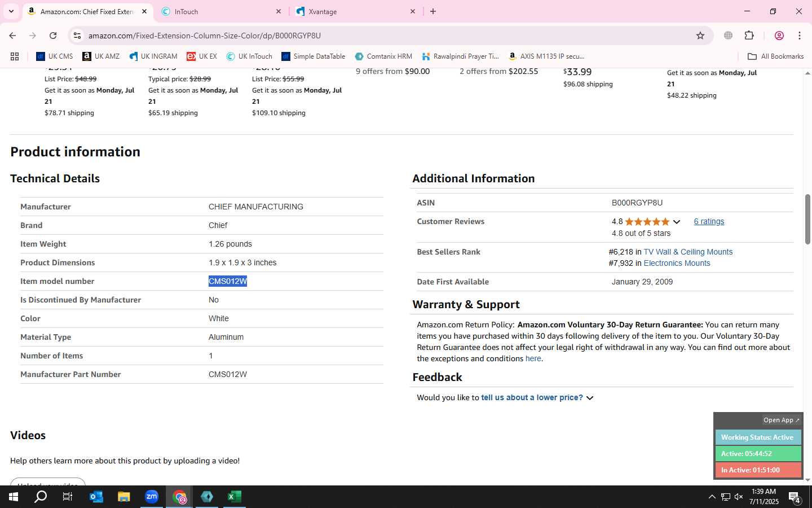Click the 4.8 star rating icons
Screen dimensions: 812x508
click(647, 222)
